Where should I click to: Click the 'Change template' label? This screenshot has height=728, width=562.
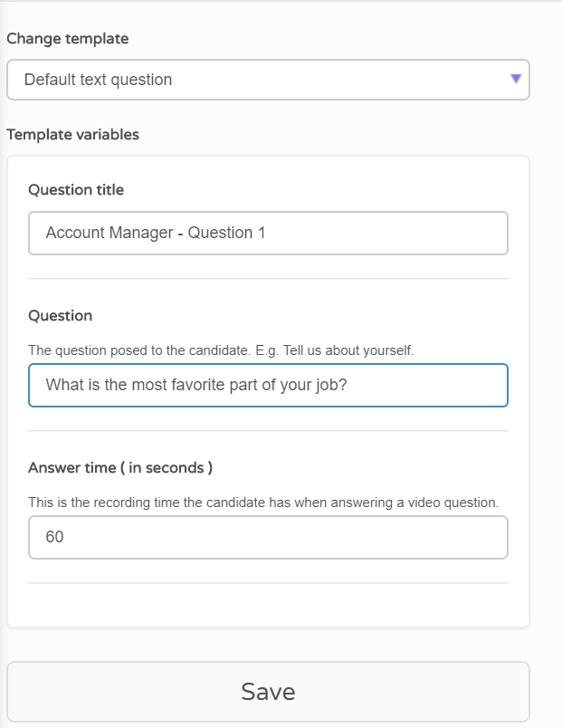tap(68, 39)
